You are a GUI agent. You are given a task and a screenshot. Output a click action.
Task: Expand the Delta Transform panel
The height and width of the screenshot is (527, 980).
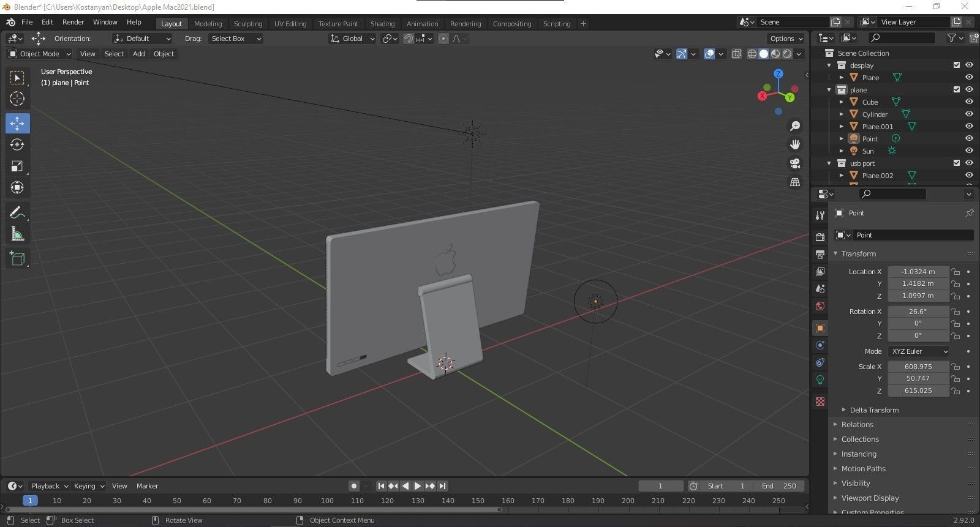(874, 410)
